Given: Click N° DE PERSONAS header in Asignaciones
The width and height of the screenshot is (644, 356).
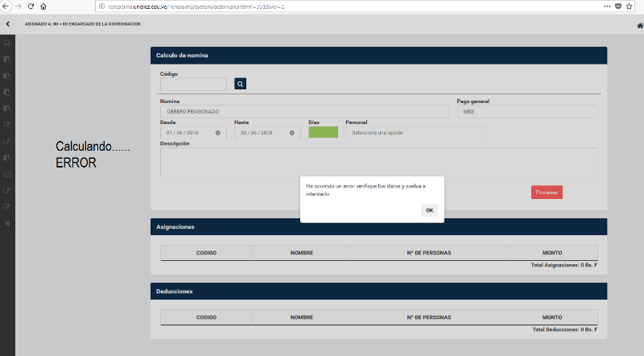Looking at the screenshot, I should click(x=429, y=253).
